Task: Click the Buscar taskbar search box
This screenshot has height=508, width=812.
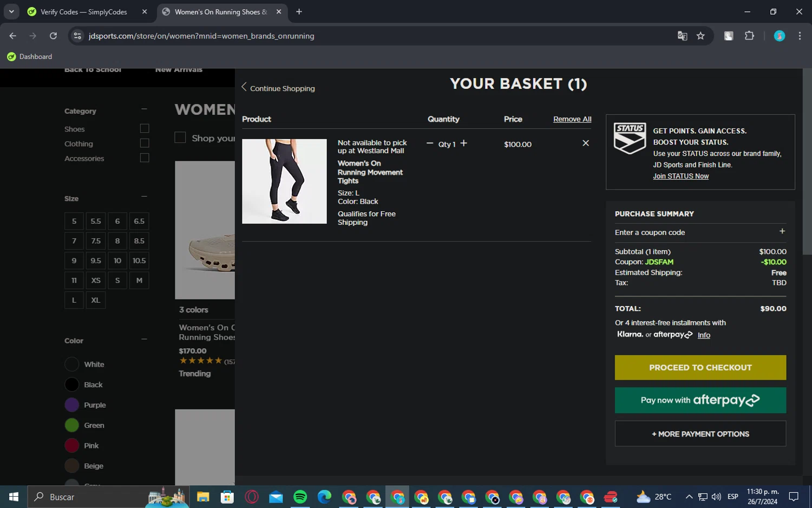Action: tap(108, 497)
